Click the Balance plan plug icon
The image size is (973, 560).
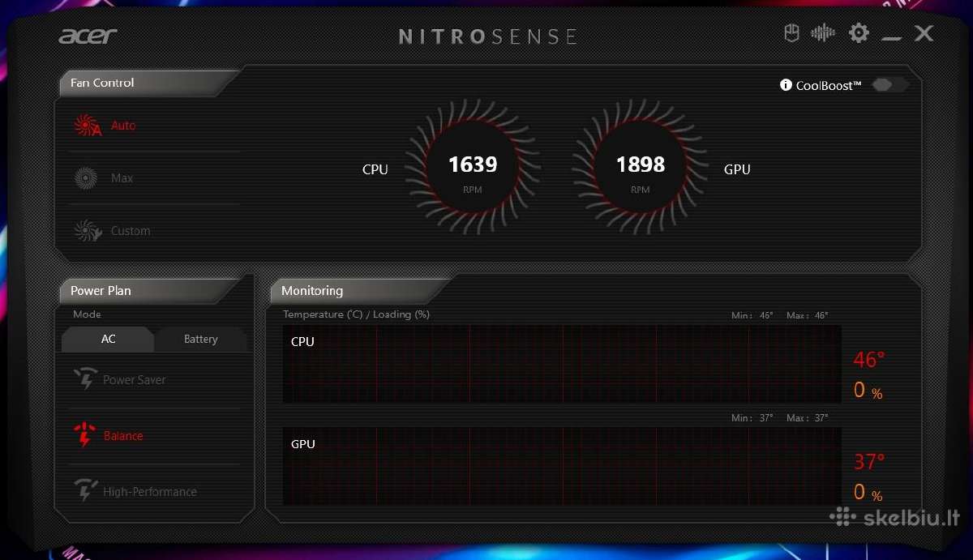coord(84,435)
